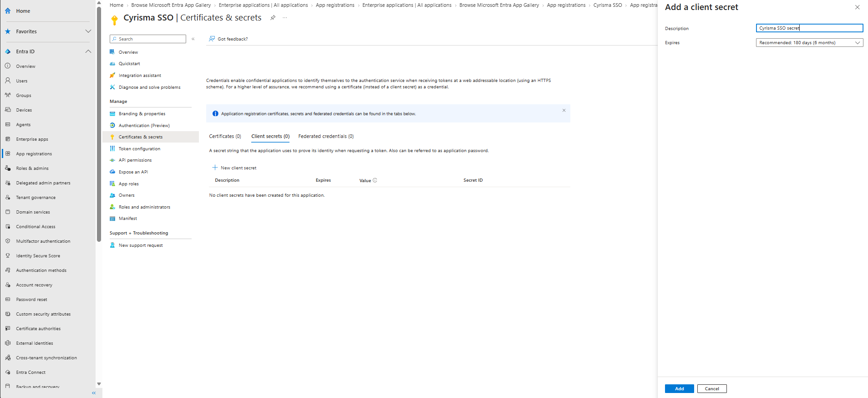
Task: Open Branding & properties
Action: pos(142,114)
